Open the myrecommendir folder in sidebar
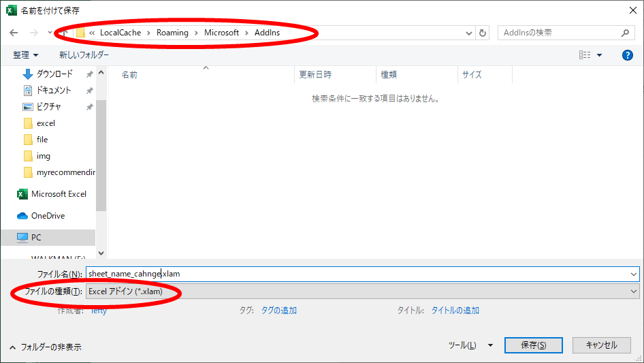644x363 pixels. 65,172
